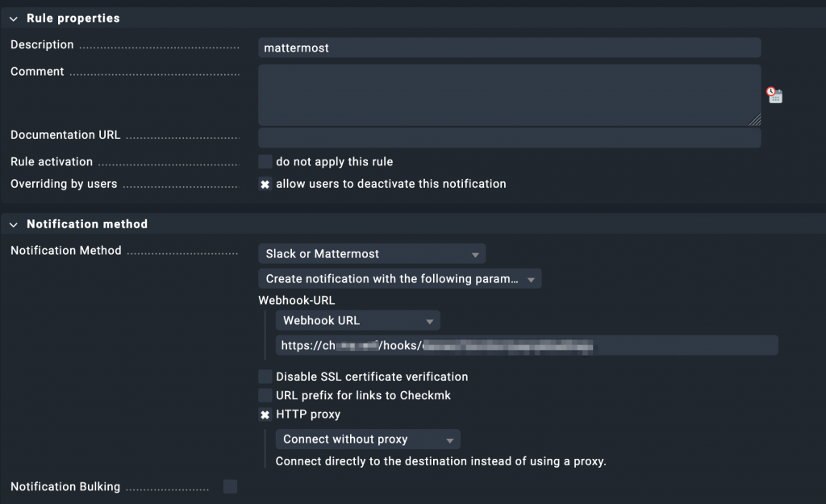Click the Rule properties section title
This screenshot has width=826, height=504.
(x=73, y=19)
